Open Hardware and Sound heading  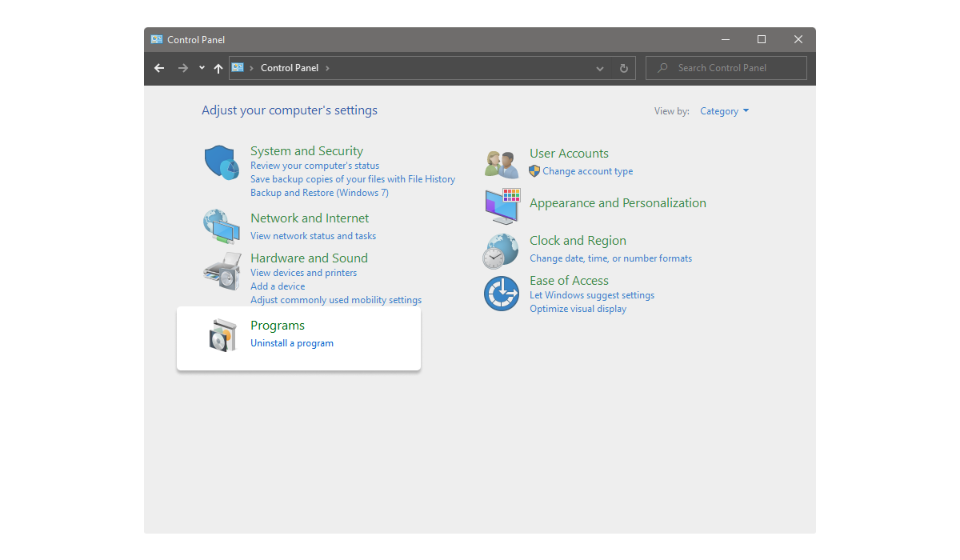pos(309,258)
